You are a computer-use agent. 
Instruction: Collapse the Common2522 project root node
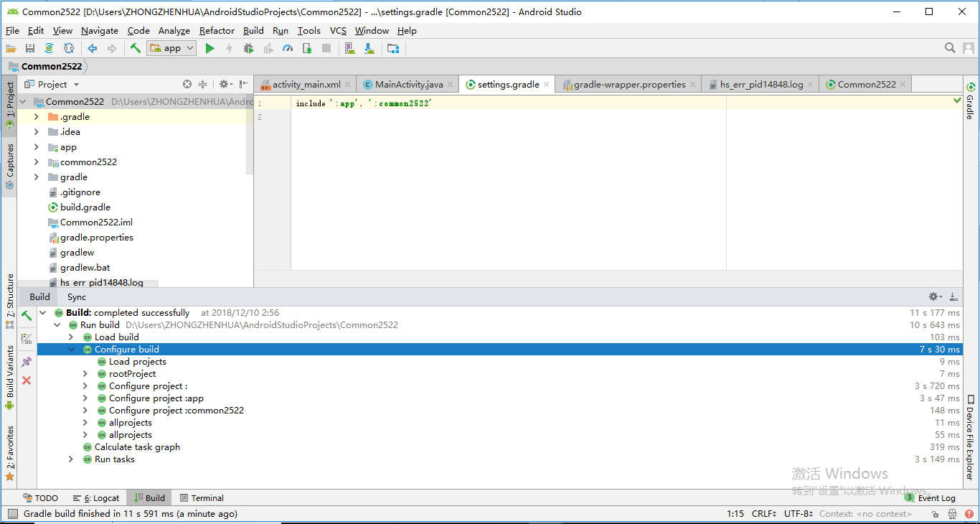pos(23,101)
